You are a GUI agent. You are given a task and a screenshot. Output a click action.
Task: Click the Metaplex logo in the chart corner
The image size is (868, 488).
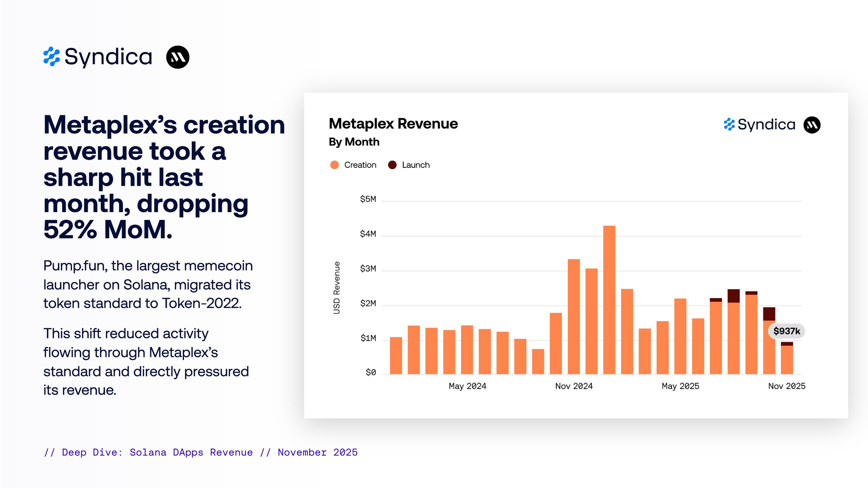pos(812,125)
